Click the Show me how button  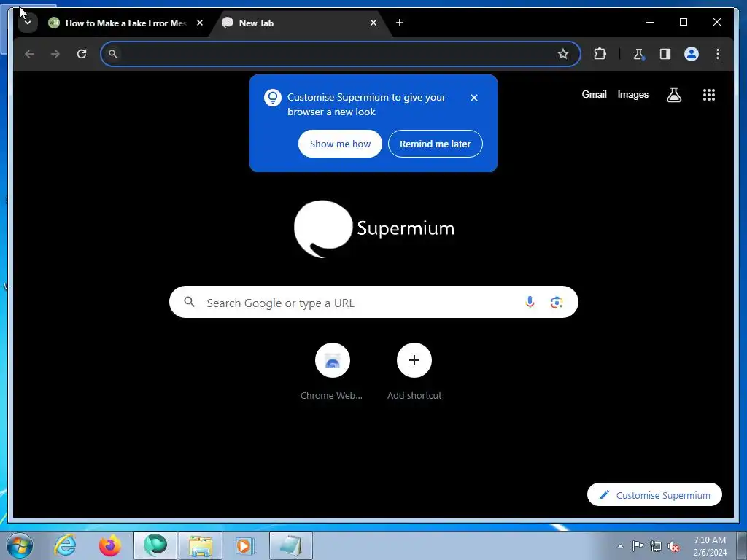tap(340, 144)
